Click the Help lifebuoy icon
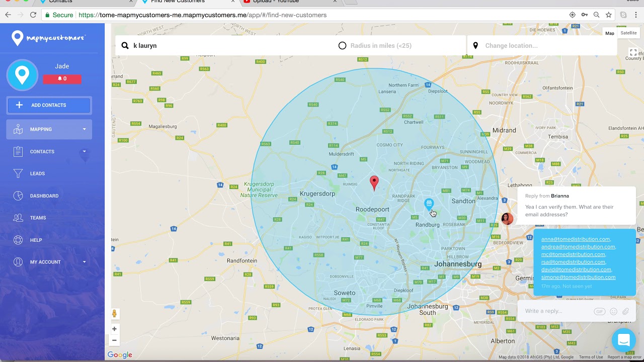Screen dimensions: 644x362 18,240
